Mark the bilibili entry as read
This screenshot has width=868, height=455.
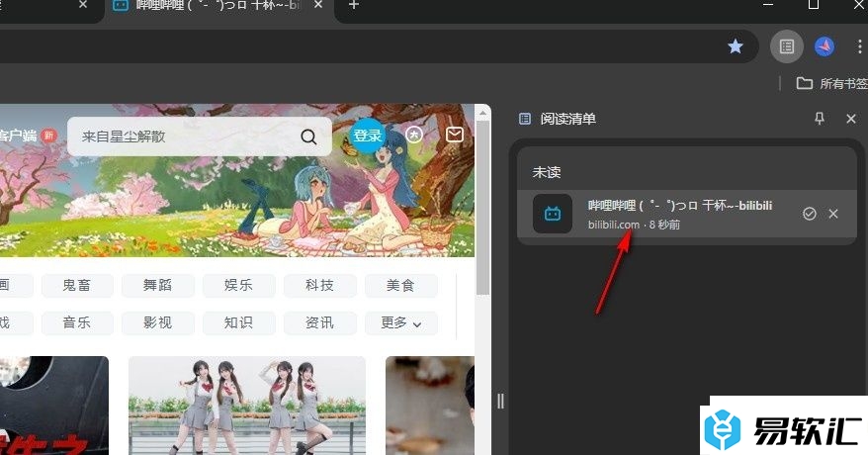click(810, 214)
